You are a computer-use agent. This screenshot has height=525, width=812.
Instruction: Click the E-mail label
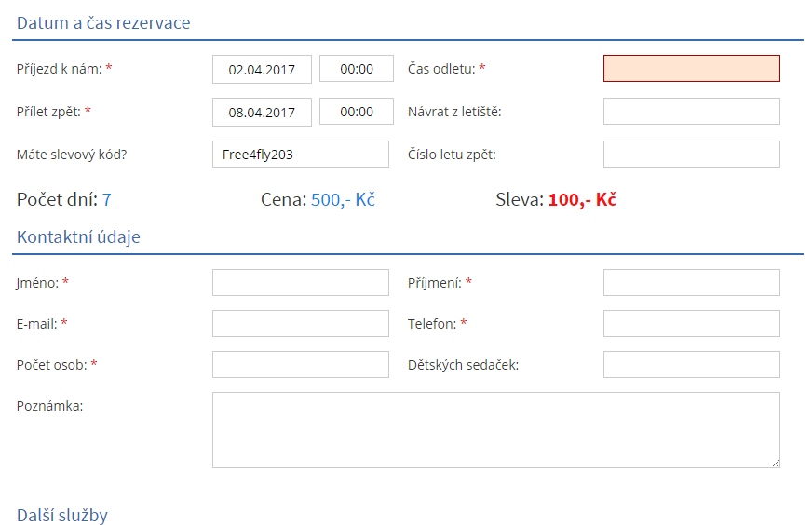click(42, 324)
